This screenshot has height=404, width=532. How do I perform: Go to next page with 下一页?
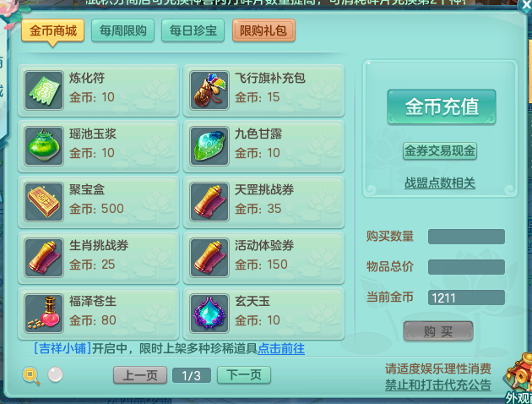pyautogui.click(x=244, y=375)
